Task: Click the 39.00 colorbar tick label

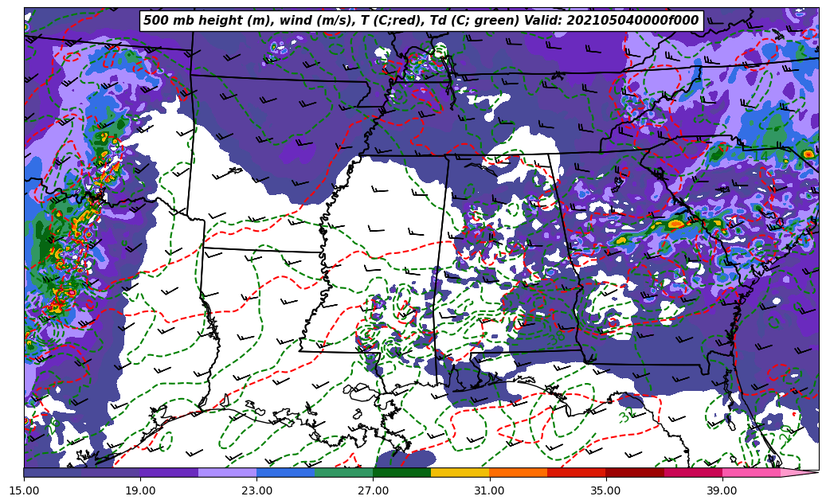Action: pyautogui.click(x=722, y=490)
